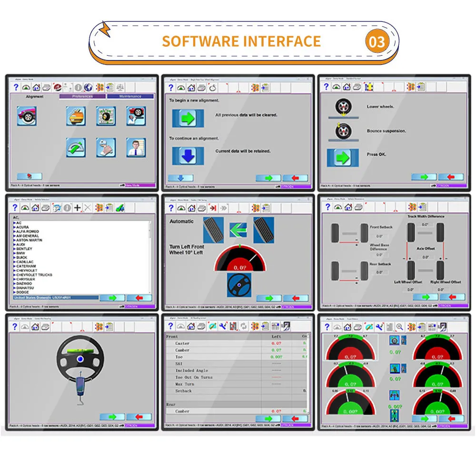Screen dimensions: 476x451
Task: Expand CHEVROLET TRUCKS in the vehicle list
Action: point(33,275)
